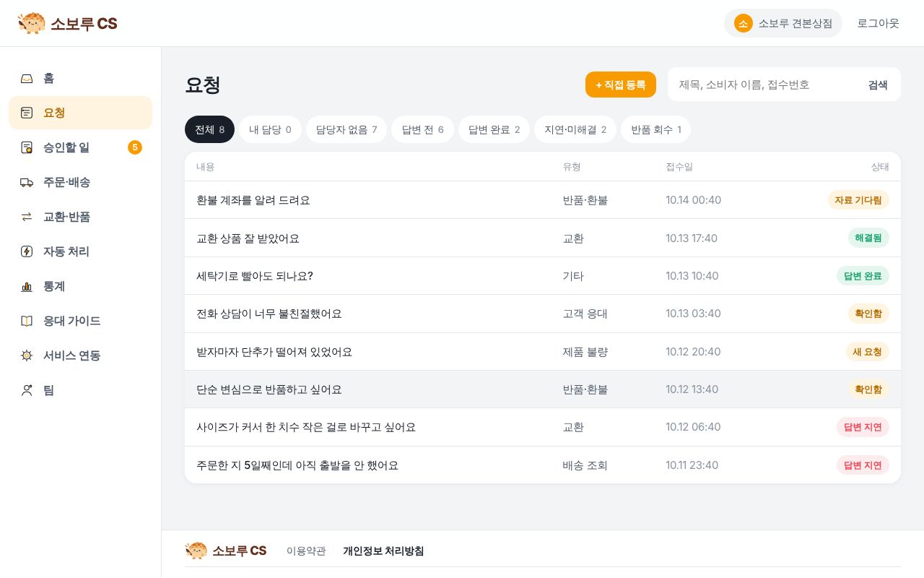
Task: Open the 응대 가이드 book icon
Action: click(27, 321)
